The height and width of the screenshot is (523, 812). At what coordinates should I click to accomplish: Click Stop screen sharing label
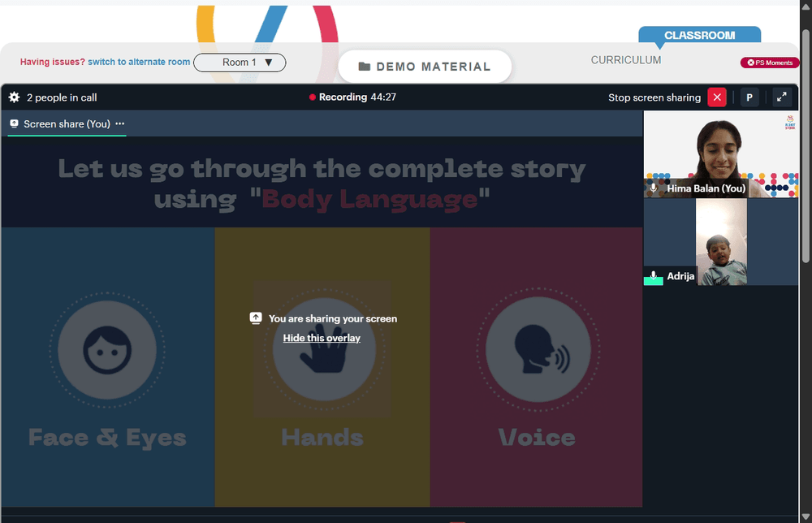coord(654,97)
